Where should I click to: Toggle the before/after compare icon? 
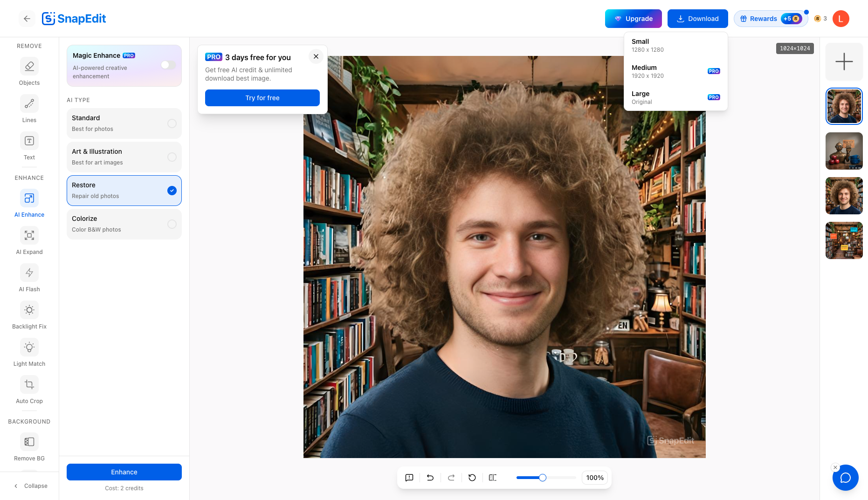tap(493, 478)
